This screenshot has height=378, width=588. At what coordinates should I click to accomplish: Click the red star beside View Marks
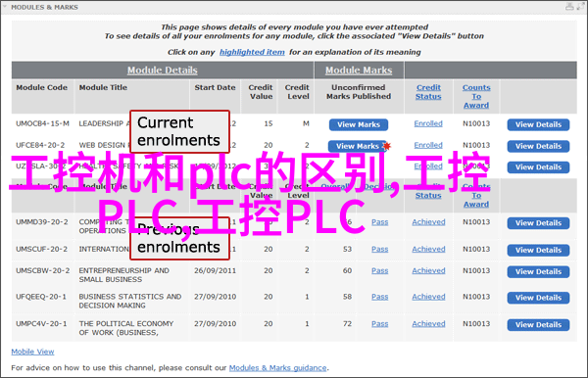pyautogui.click(x=387, y=146)
